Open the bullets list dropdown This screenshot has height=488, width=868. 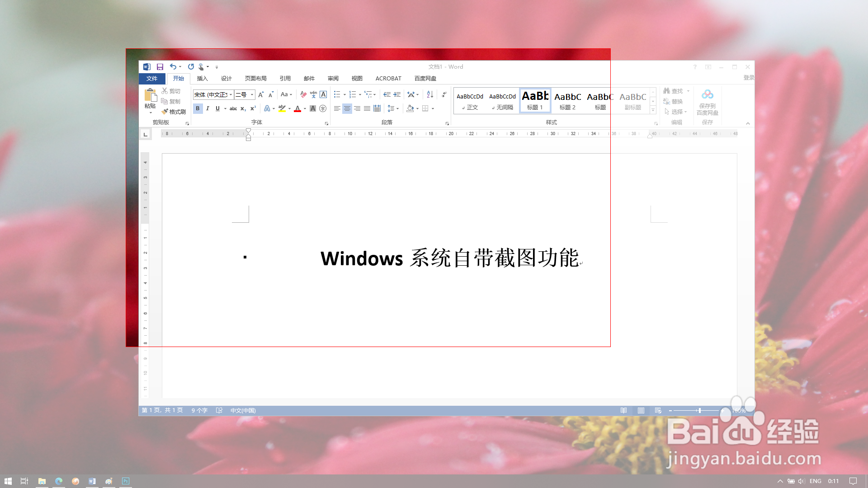pos(344,95)
